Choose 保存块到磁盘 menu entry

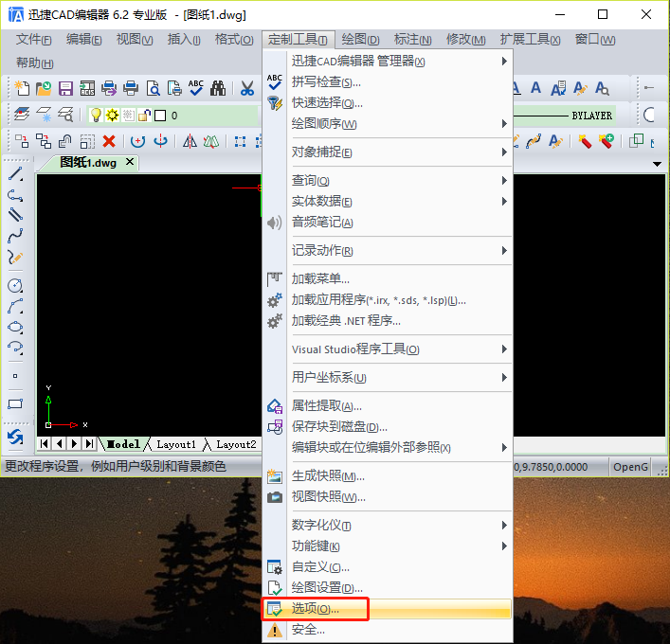coord(388,426)
